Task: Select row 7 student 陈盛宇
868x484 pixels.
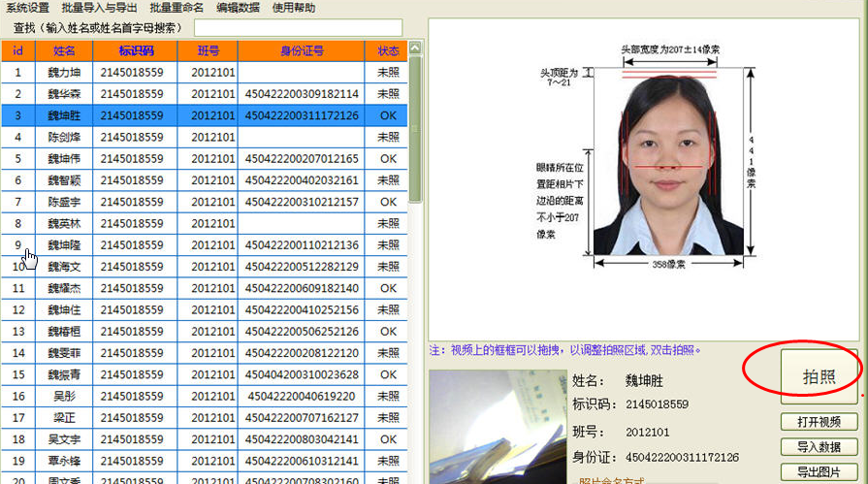Action: click(66, 202)
